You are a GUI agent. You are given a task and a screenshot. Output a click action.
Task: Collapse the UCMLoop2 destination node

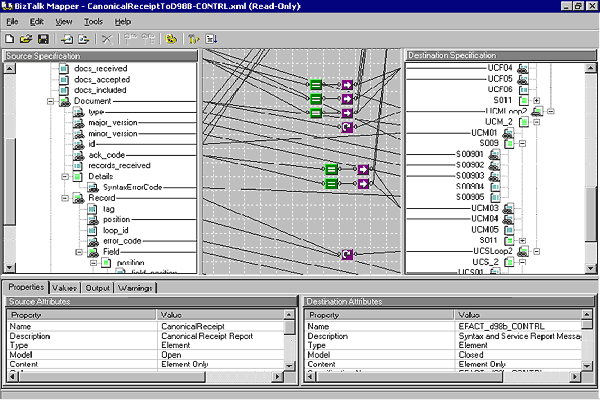[x=551, y=111]
